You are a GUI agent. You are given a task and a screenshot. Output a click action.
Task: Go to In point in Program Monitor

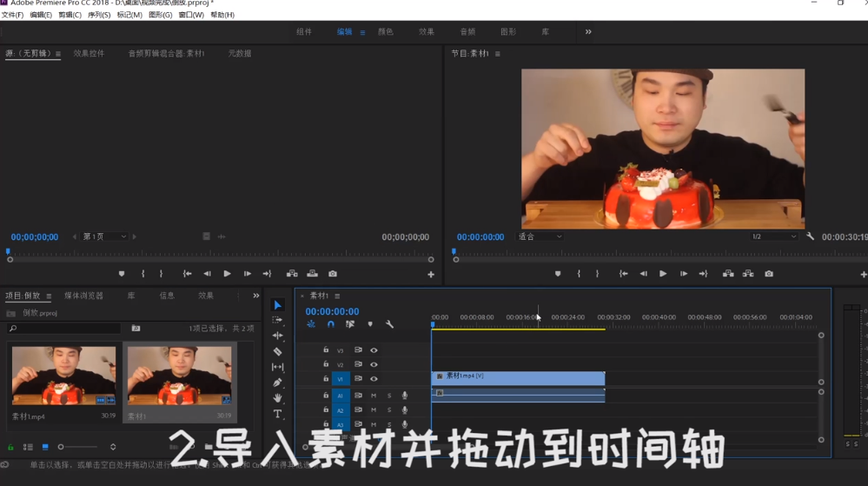623,274
